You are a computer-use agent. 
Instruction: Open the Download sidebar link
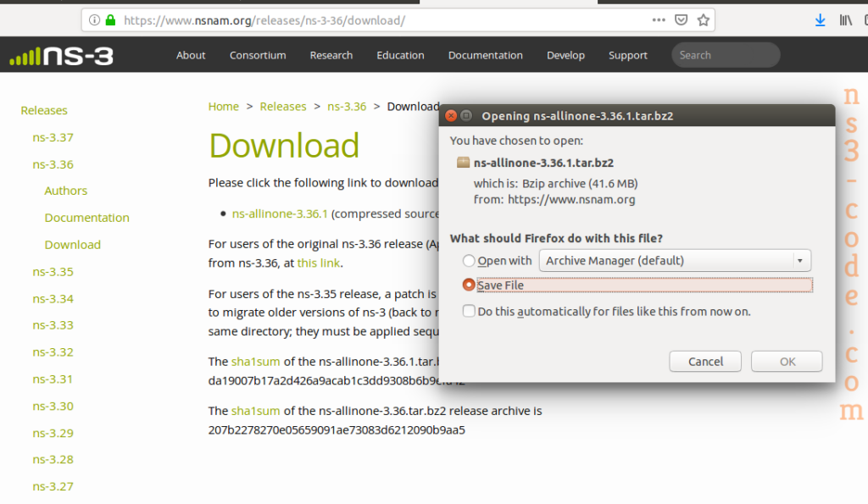[x=73, y=245]
